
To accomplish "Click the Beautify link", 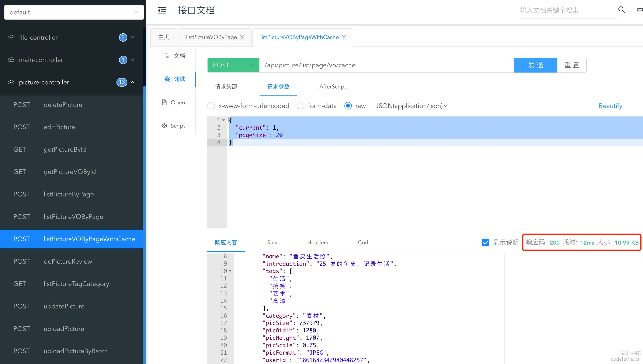I will [x=611, y=106].
